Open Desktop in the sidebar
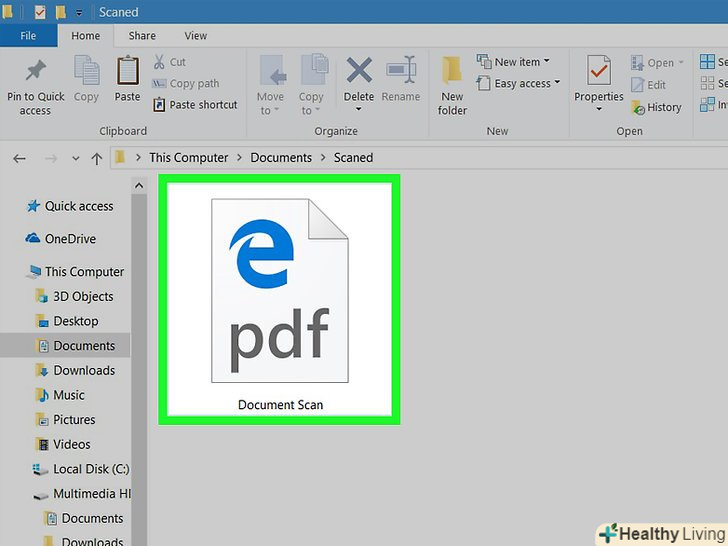Screen dimensions: 728x546 (67, 321)
